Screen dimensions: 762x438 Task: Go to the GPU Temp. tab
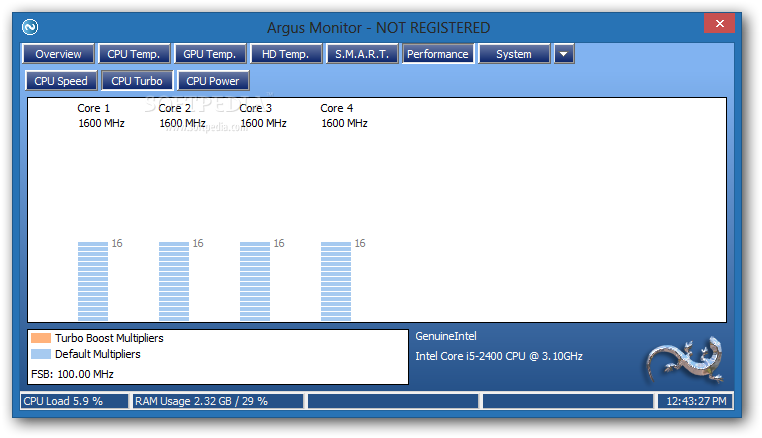[209, 54]
